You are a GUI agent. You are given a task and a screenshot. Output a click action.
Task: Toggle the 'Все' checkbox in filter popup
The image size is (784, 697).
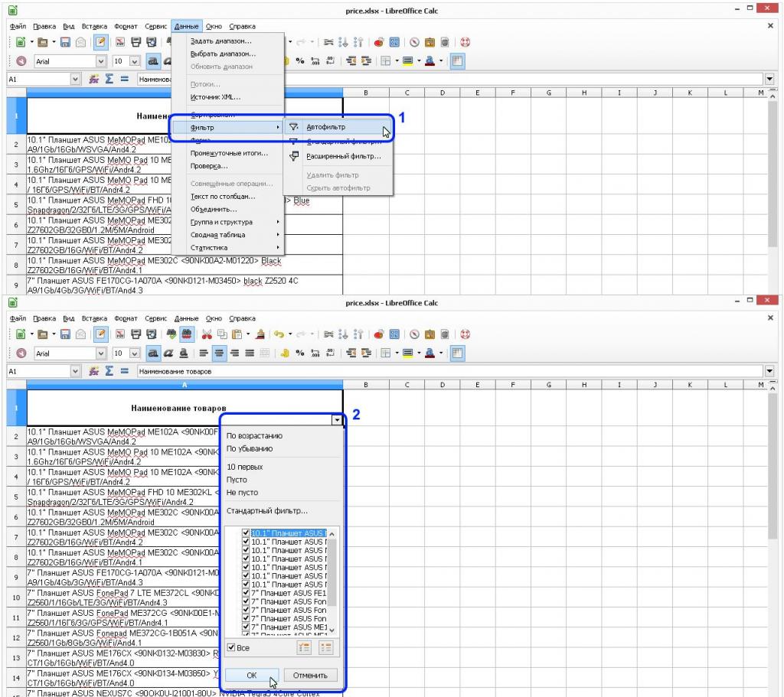tap(231, 647)
